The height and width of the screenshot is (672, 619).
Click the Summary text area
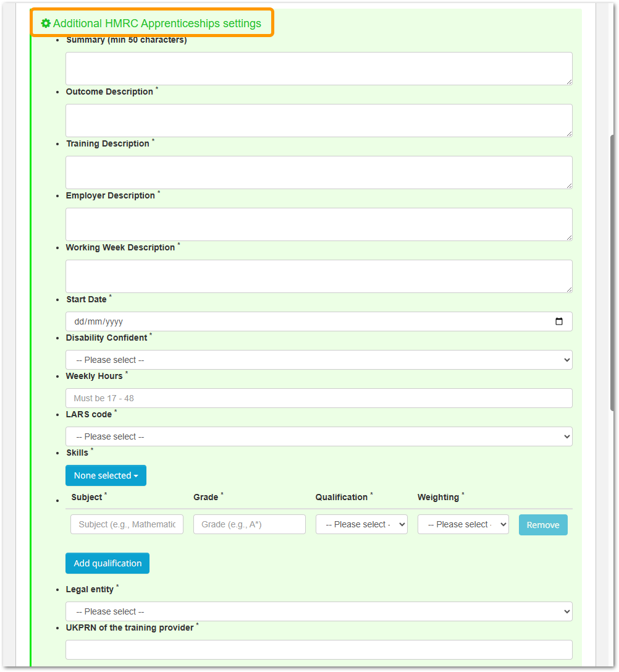coord(319,69)
